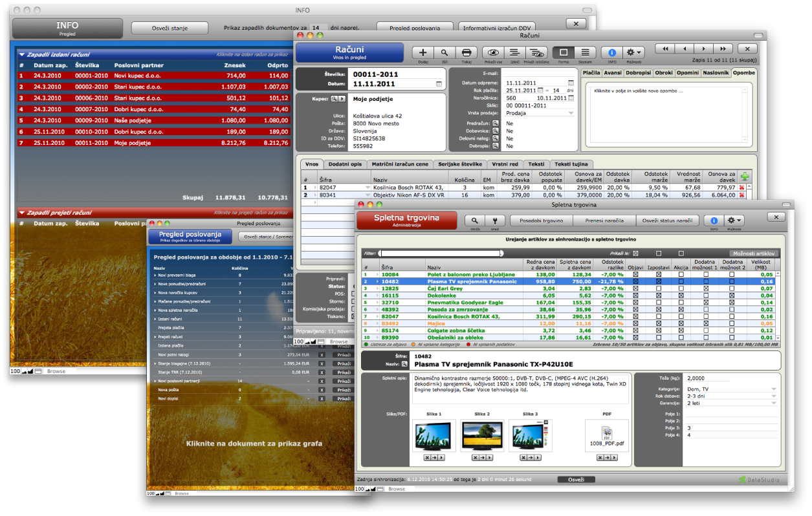This screenshot has width=812, height=516.
Task: Open the Kategorije dropdown
Action: point(774,389)
